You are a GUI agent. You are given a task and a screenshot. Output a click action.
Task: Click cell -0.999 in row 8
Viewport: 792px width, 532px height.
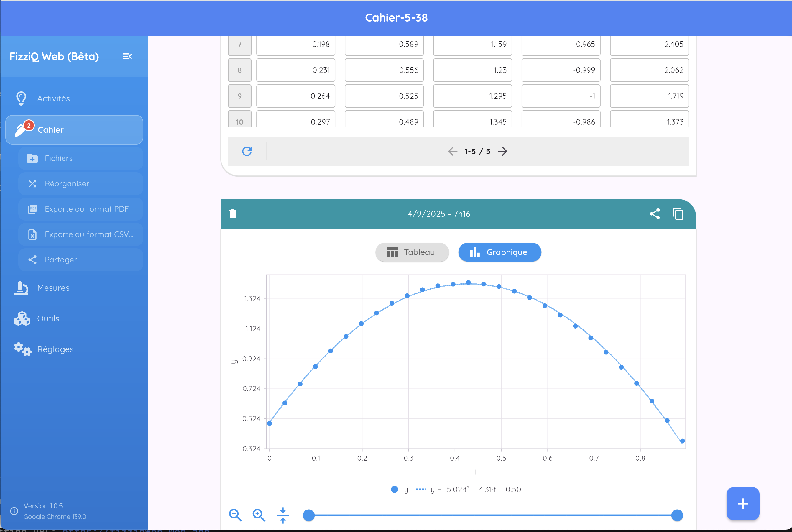[561, 70]
